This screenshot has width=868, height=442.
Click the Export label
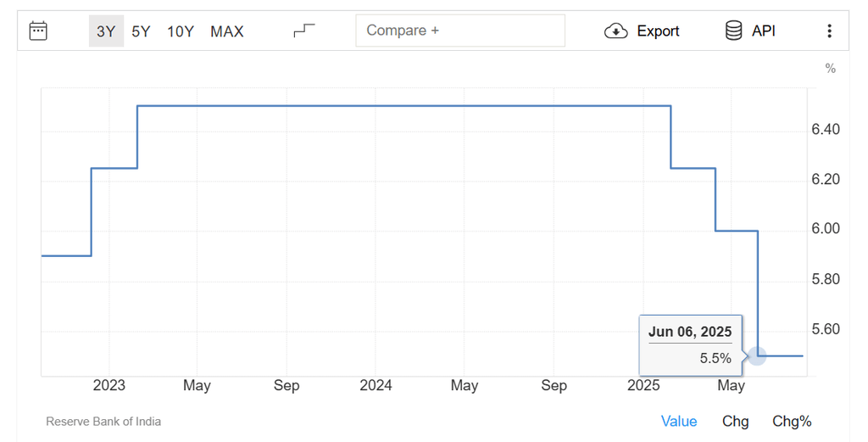[x=658, y=31]
